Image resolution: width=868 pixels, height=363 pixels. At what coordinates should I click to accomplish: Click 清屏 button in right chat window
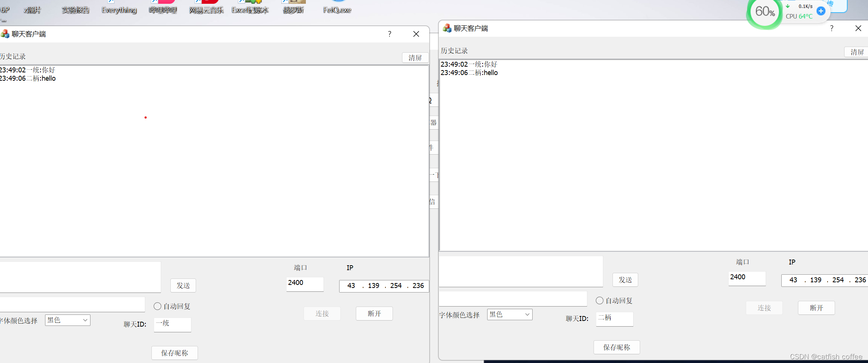857,52
